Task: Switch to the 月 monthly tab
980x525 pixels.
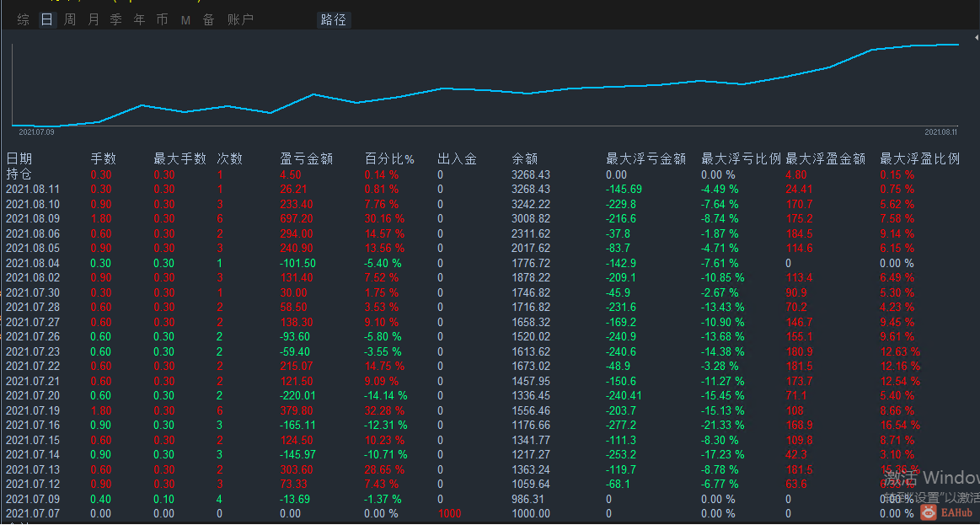Action: tap(94, 20)
